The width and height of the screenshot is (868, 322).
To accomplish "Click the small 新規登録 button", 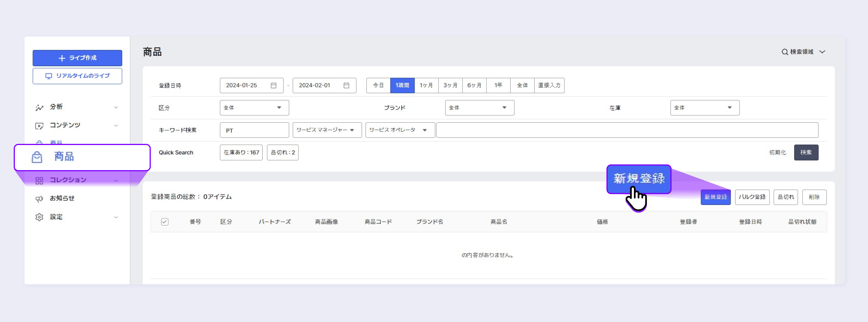I will point(715,197).
